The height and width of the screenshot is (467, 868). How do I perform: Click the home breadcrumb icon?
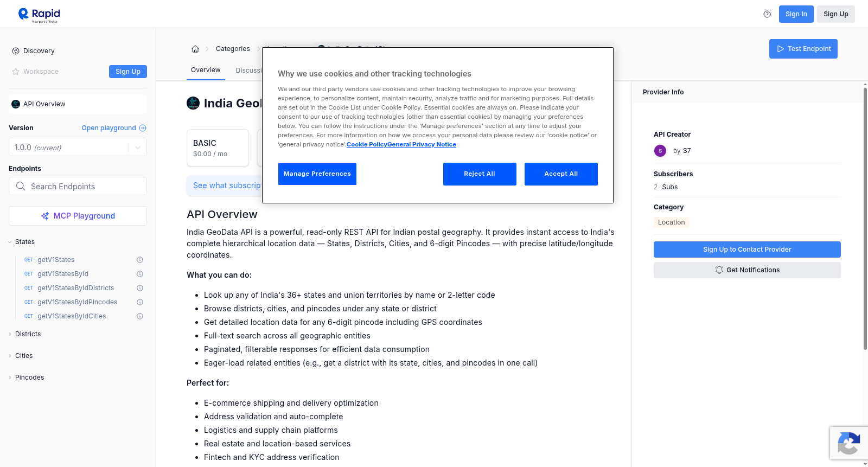[195, 49]
